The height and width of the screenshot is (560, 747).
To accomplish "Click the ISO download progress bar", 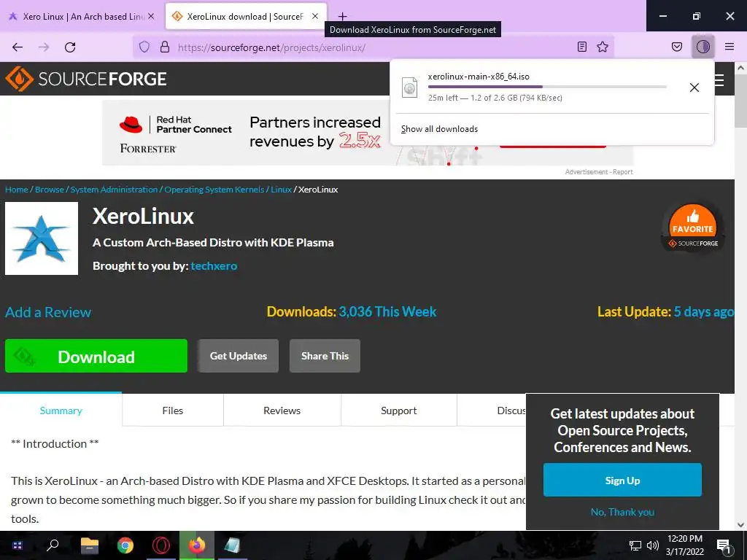I will click(x=547, y=87).
